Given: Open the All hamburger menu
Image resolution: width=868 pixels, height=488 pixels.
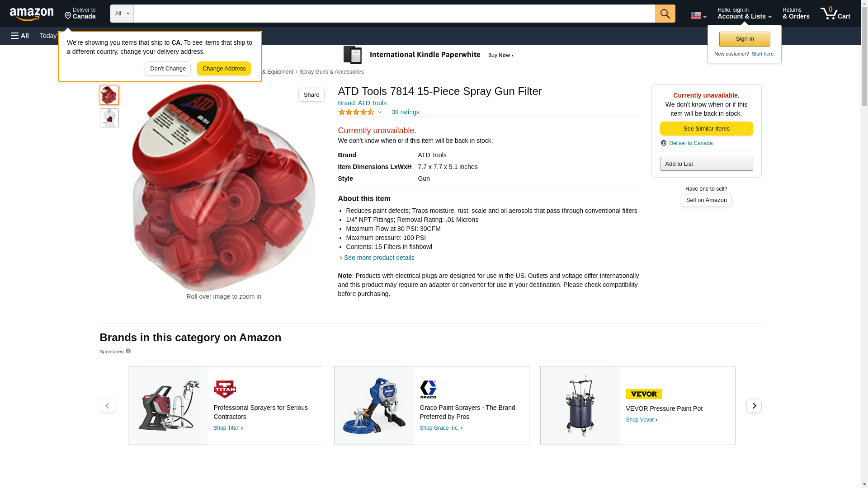Looking at the screenshot, I should tap(20, 36).
